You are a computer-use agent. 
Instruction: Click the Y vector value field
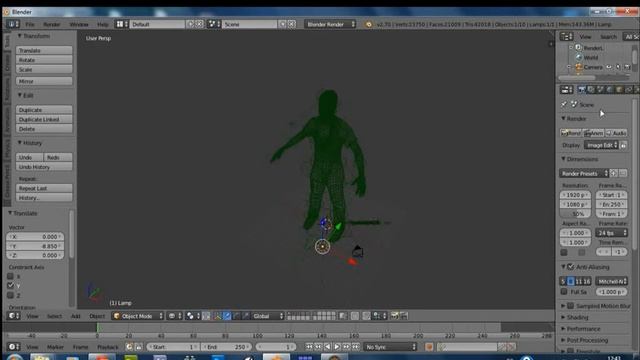click(36, 246)
